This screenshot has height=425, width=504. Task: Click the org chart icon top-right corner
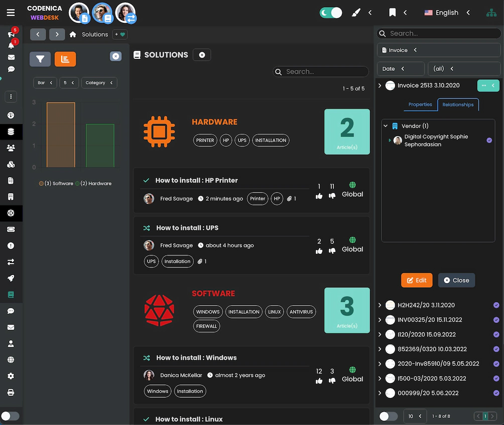pos(491,12)
